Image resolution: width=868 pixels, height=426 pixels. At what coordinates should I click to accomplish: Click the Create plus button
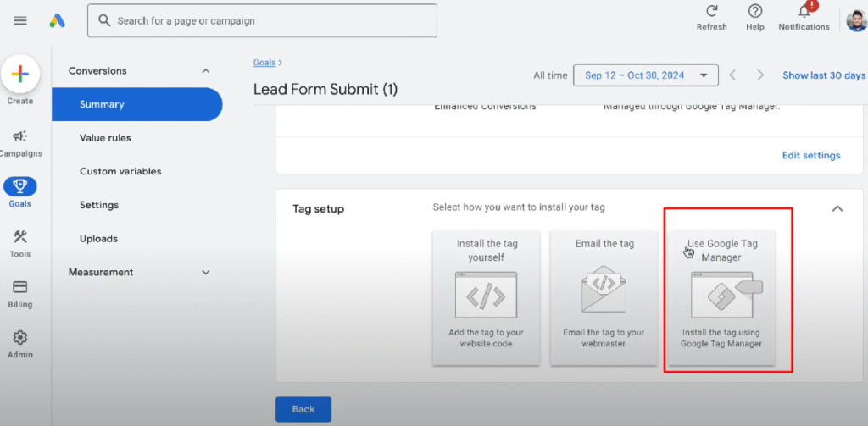point(20,75)
